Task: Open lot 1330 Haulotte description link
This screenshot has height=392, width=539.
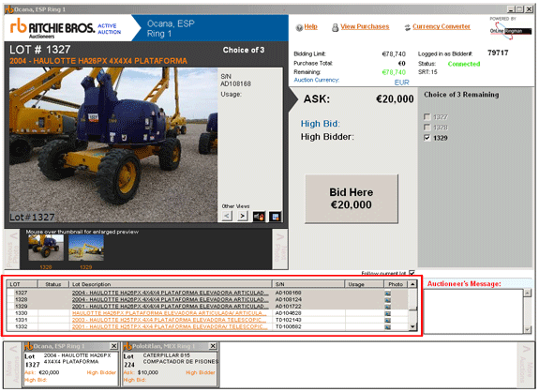Action: 169,313
